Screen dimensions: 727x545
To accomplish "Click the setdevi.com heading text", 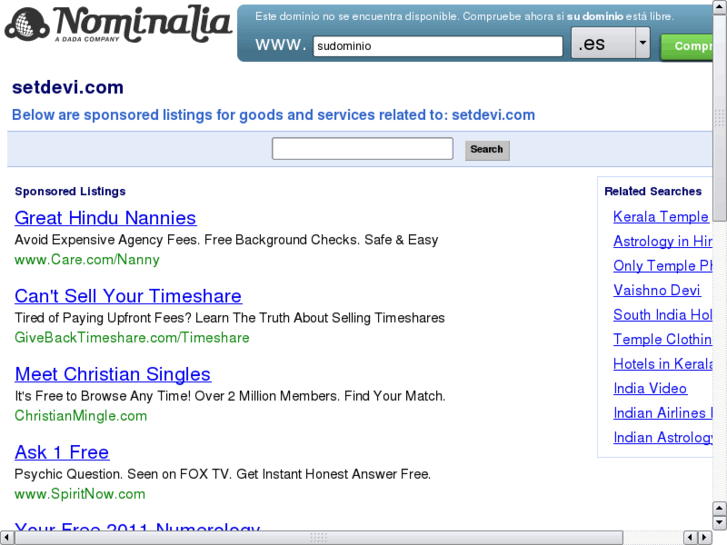I will click(68, 88).
